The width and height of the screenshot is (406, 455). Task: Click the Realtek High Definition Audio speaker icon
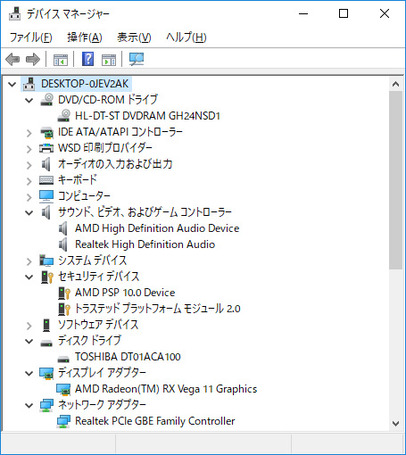point(63,245)
